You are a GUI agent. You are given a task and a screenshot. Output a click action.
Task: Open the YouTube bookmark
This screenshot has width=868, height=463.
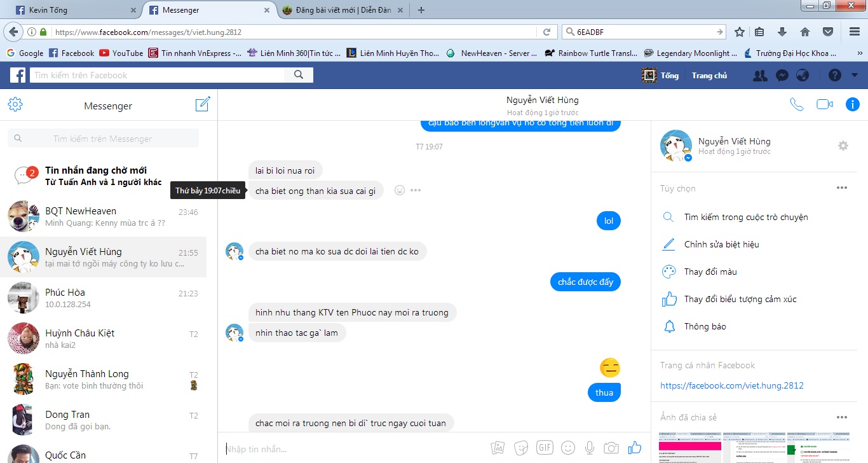(121, 53)
